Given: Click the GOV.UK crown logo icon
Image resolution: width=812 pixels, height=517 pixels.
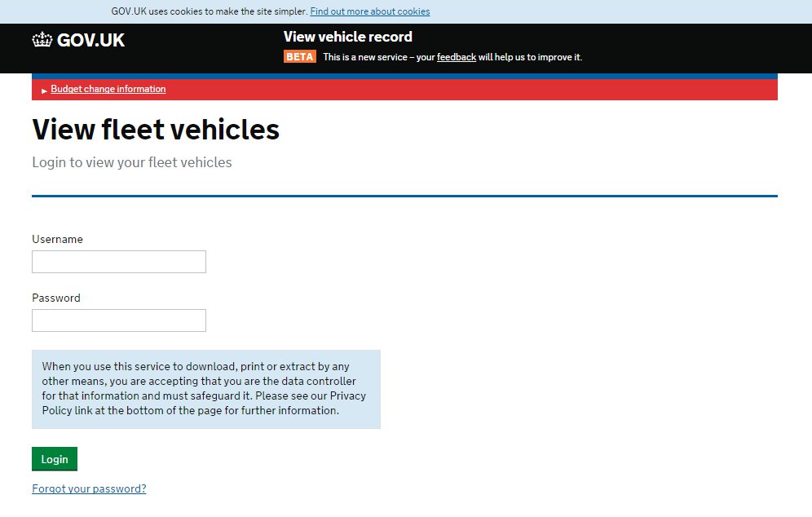Looking at the screenshot, I should (42, 39).
